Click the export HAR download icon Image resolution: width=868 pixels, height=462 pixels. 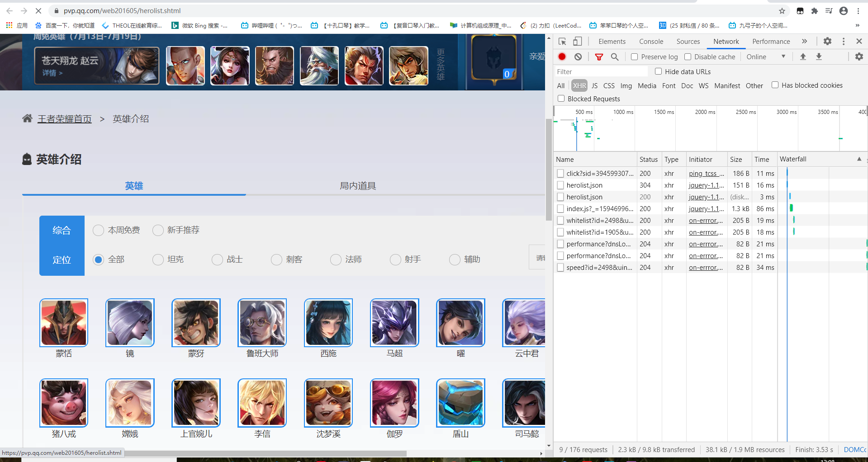819,57
